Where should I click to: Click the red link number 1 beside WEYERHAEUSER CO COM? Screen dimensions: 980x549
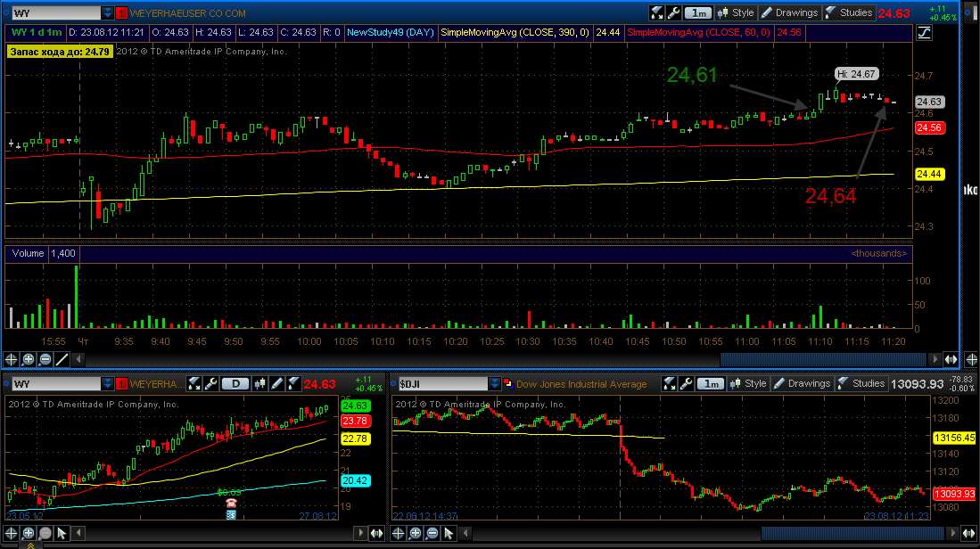click(121, 13)
